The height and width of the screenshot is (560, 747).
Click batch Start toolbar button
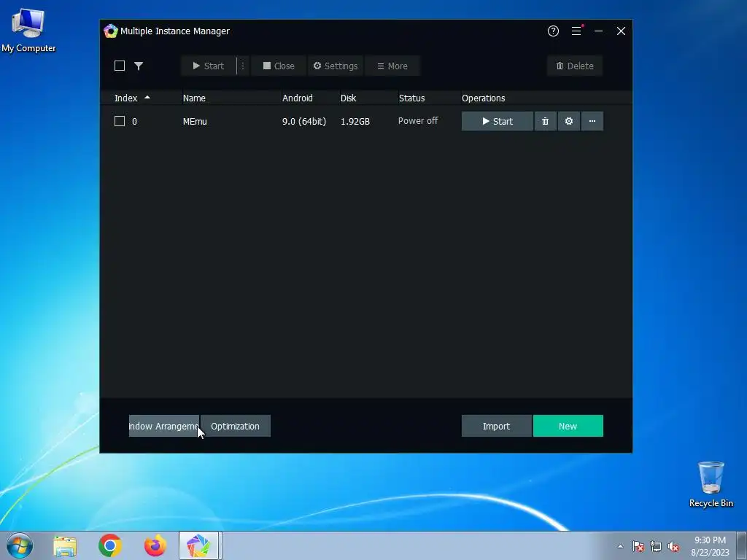(208, 66)
